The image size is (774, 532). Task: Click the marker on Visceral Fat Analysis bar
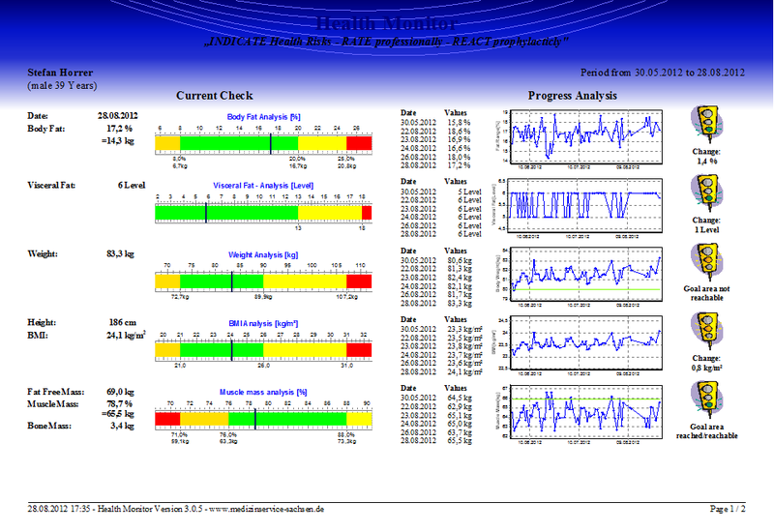[x=206, y=213]
